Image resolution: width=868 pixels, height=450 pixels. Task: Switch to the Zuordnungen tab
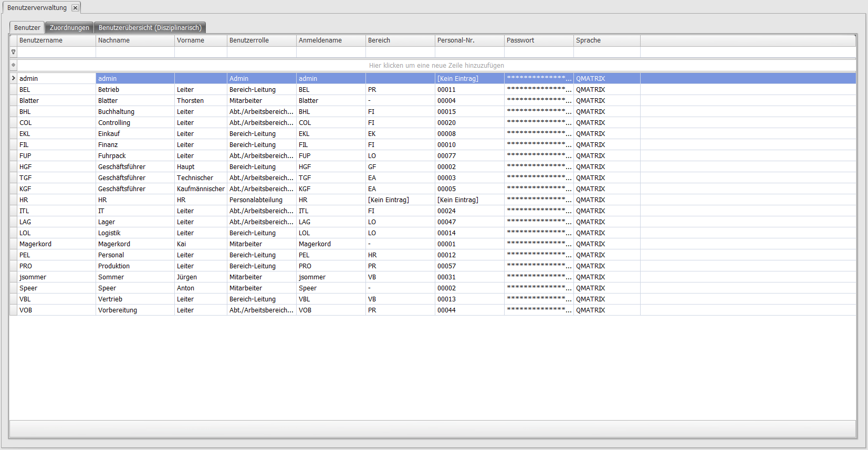[69, 28]
